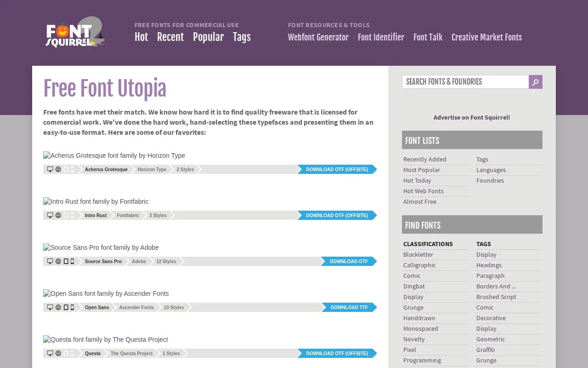
Task: Open the Recent fonts menu
Action: (170, 37)
